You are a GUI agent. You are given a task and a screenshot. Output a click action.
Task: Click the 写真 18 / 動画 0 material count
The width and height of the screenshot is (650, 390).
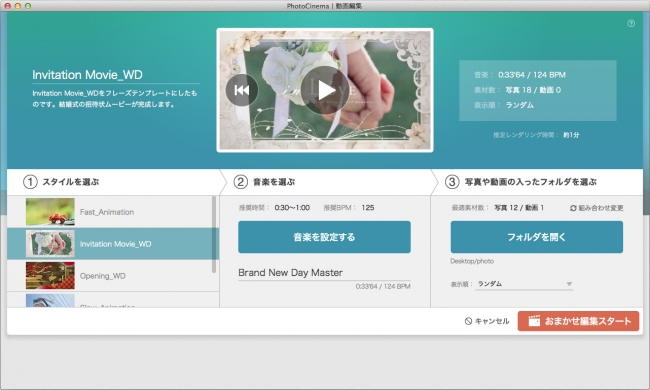click(533, 90)
